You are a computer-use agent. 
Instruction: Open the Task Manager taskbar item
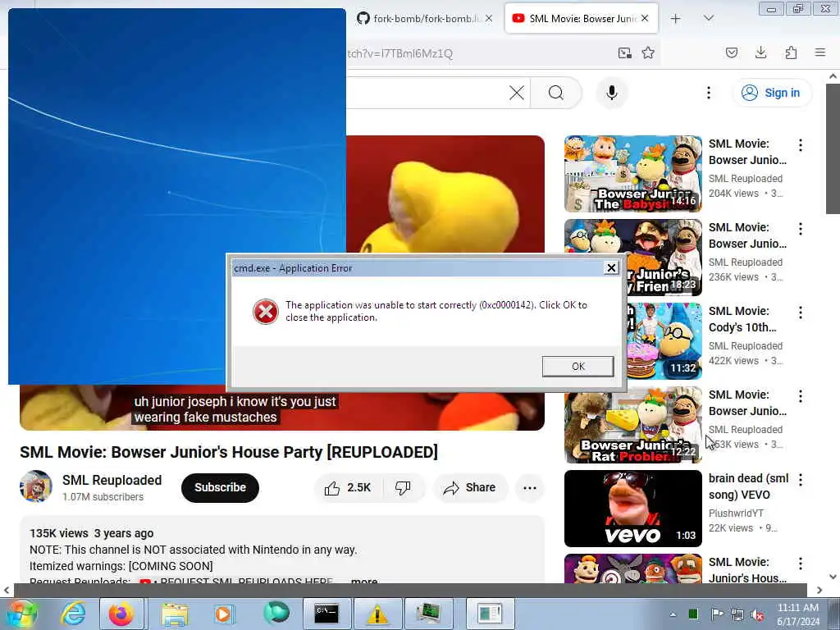[x=428, y=614]
